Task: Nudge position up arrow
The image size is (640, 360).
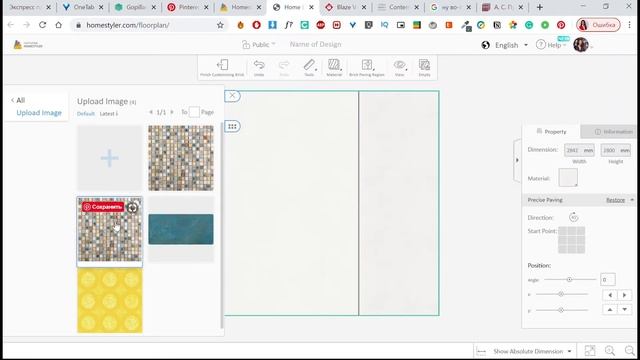Action: [610, 310]
